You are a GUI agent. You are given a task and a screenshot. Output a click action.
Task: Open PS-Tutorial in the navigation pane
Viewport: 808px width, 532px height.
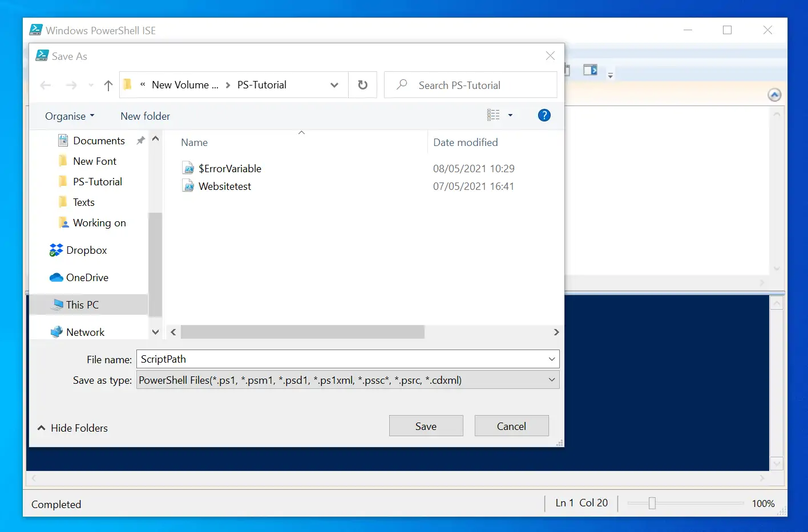pos(98,182)
